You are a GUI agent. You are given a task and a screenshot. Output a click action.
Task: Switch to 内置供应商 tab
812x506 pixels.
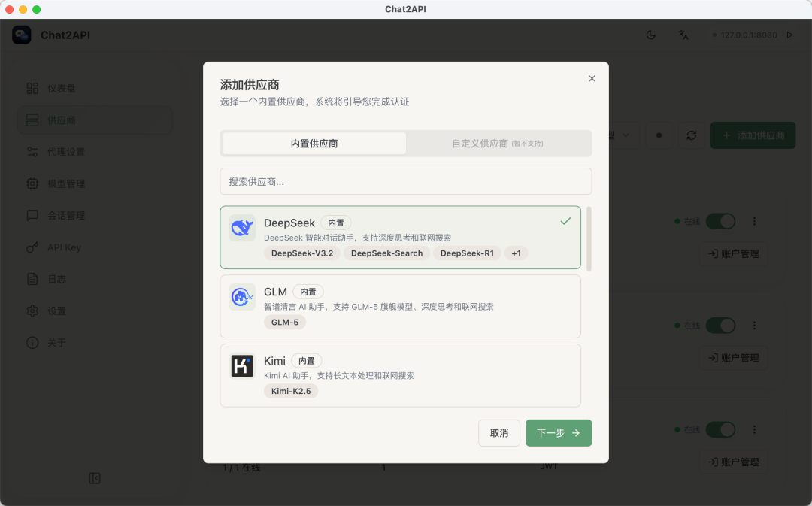(x=314, y=144)
